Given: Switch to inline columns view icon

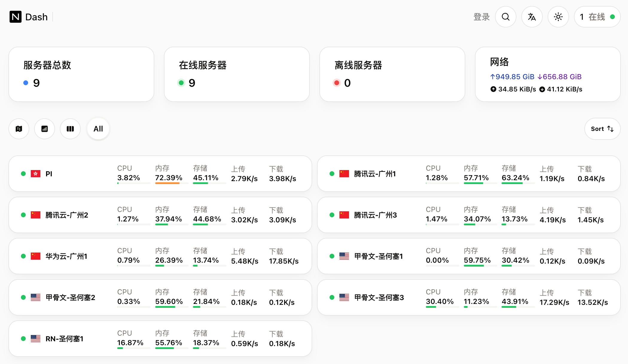Looking at the screenshot, I should (70, 129).
